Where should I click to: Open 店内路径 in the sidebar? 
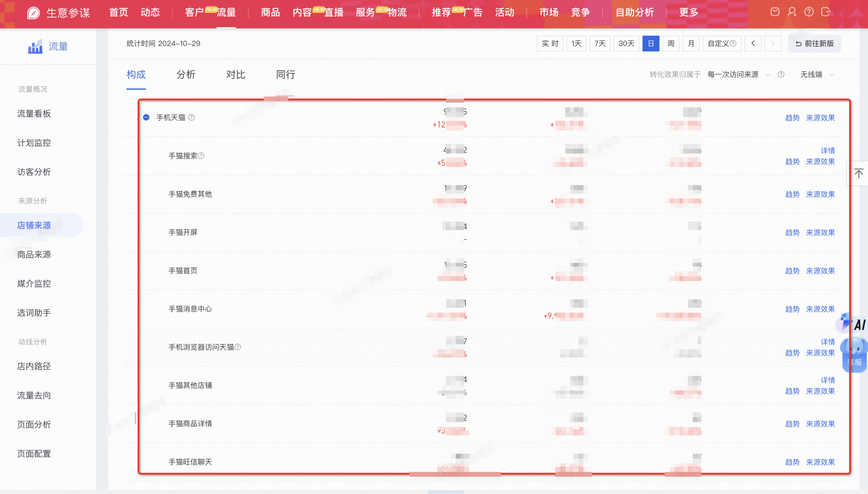click(34, 366)
